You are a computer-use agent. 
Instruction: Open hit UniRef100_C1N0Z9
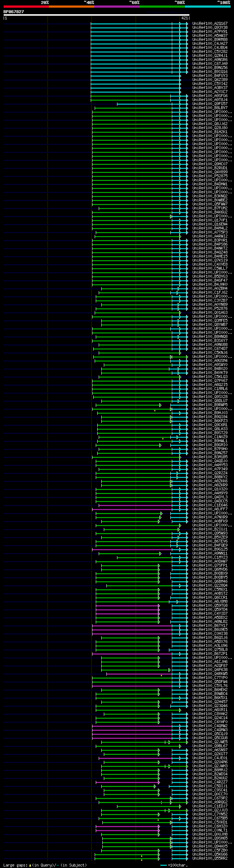[210, 437]
